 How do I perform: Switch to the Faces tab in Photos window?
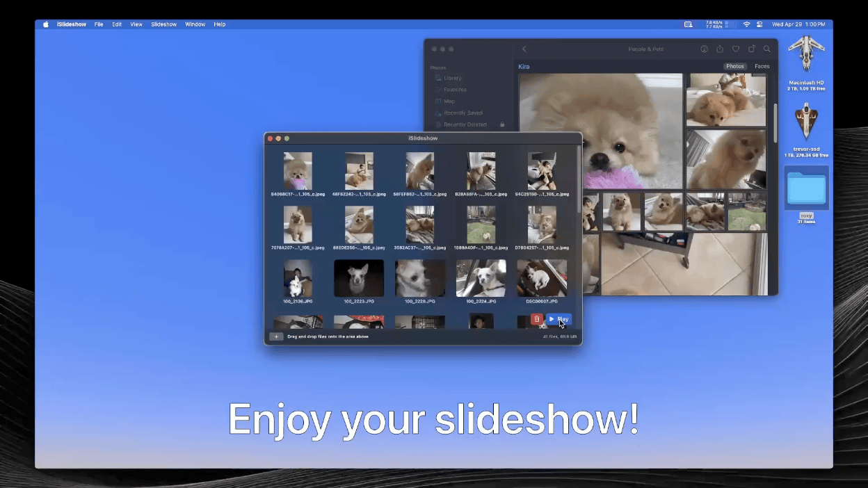[762, 67]
